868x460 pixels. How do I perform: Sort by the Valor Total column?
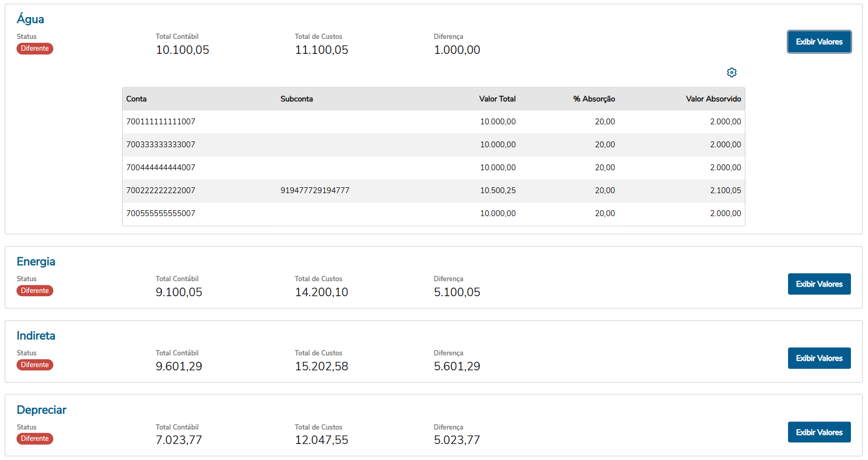(x=497, y=99)
